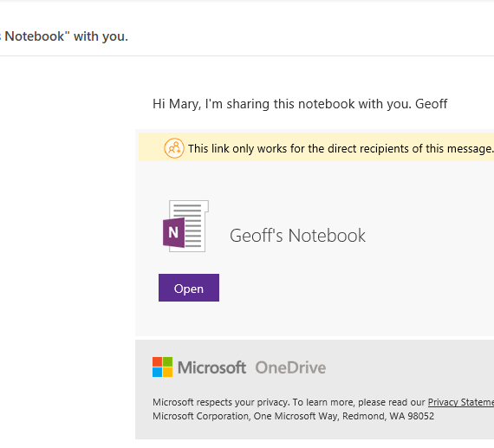494x448 pixels.
Task: Click the OneDrive wordmark in footer
Action: tap(290, 367)
